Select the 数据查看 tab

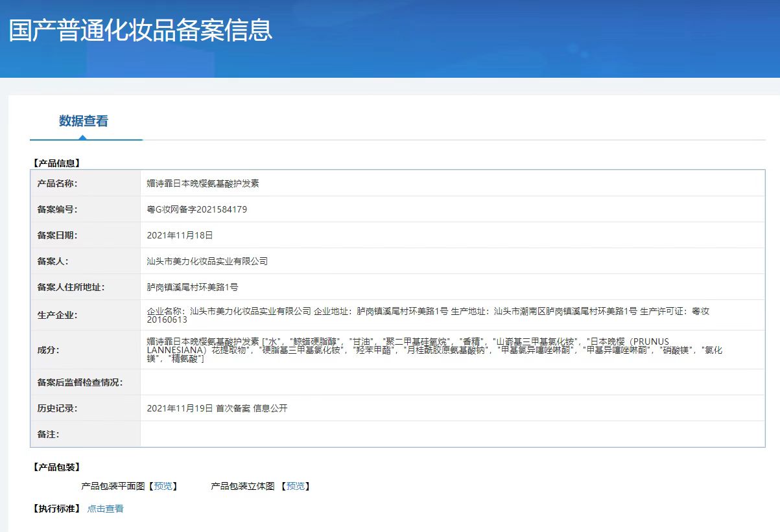point(84,121)
